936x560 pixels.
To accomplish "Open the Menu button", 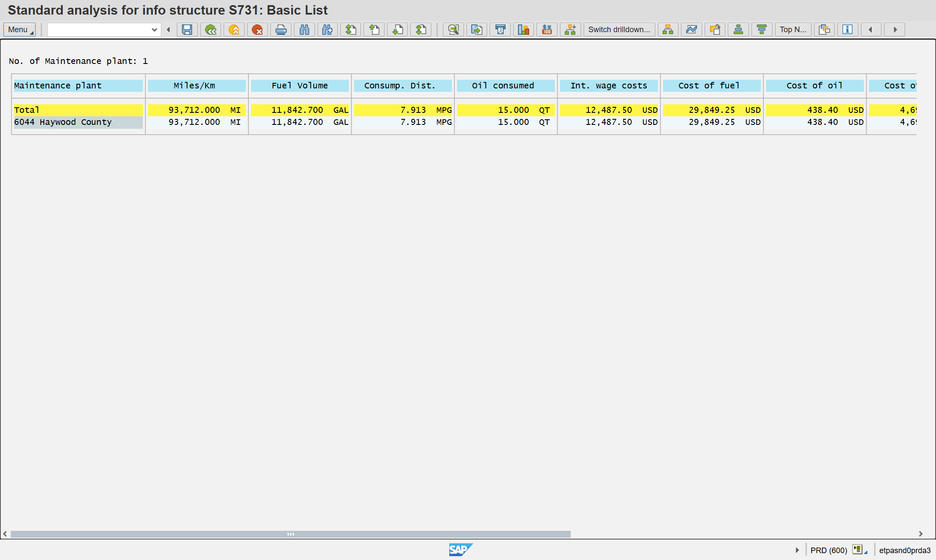I will 19,30.
